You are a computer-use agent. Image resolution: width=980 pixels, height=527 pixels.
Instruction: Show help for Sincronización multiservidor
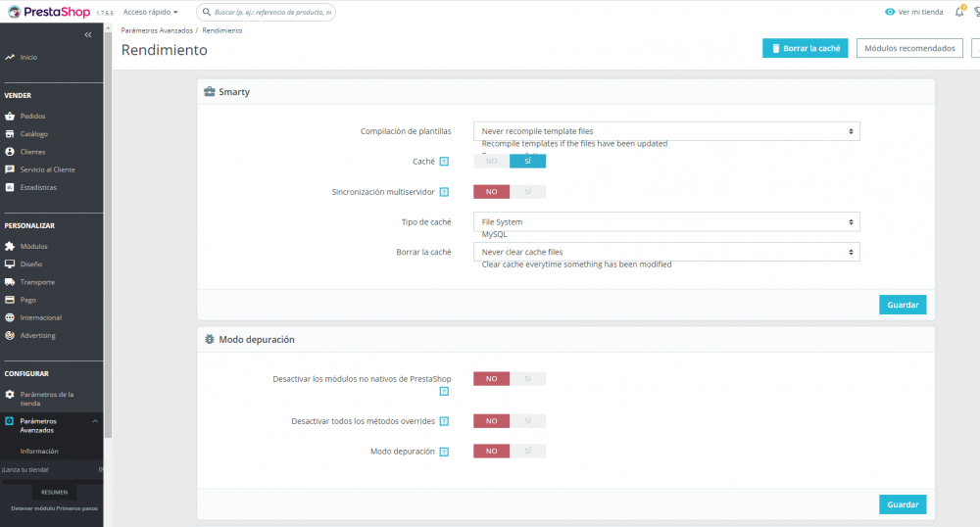[x=444, y=192]
